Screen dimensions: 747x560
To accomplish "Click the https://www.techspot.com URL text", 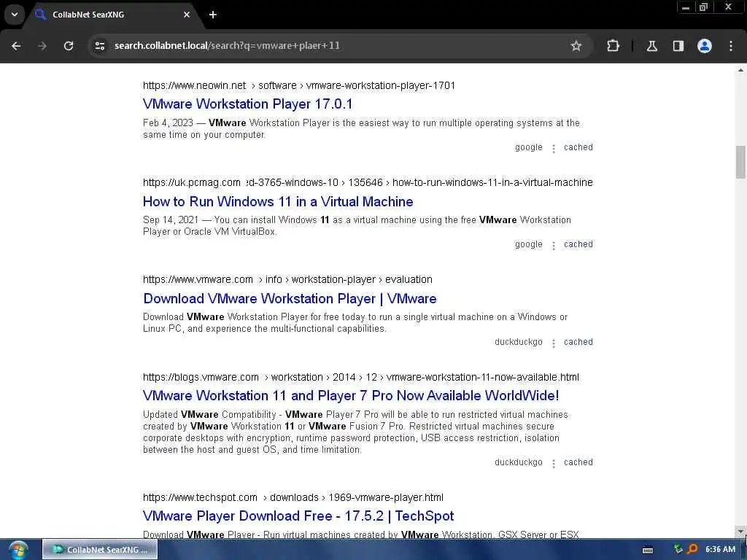I will 200,497.
